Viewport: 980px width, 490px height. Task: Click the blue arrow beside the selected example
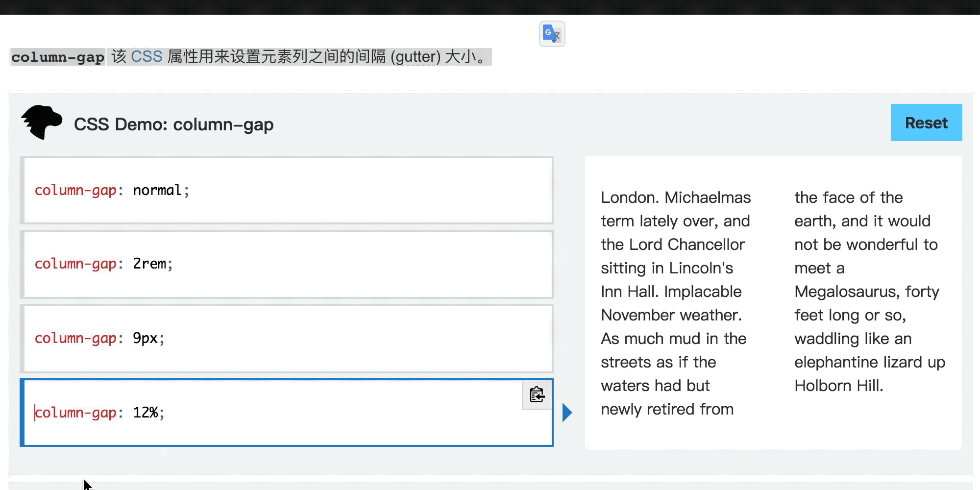click(x=567, y=413)
